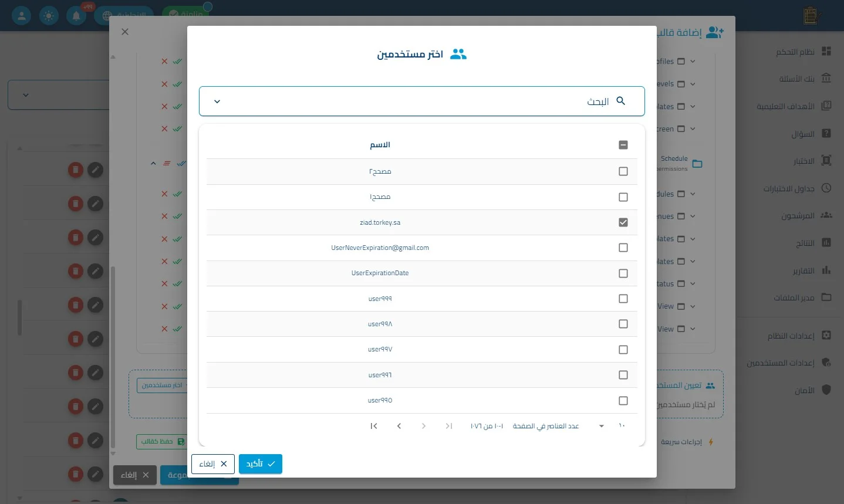Viewport: 844px width, 504px height.
Task: Click the اختر مستخدمين button behind the dialog
Action: coord(162,385)
